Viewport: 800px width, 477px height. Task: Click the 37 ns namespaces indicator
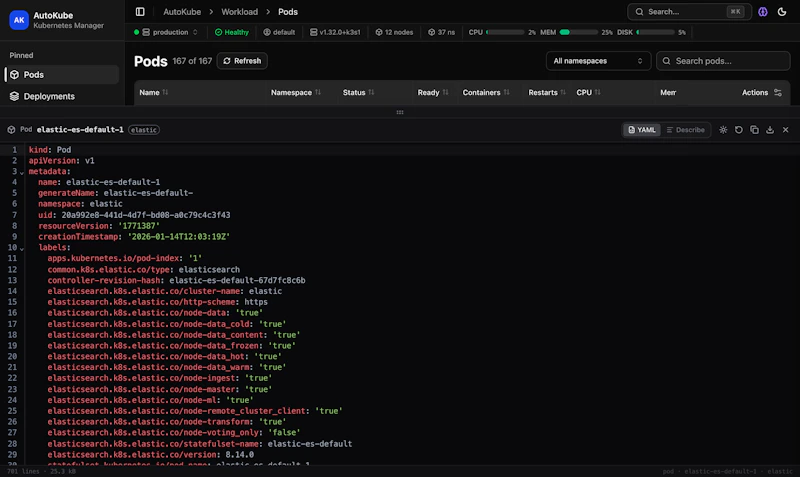tap(441, 32)
